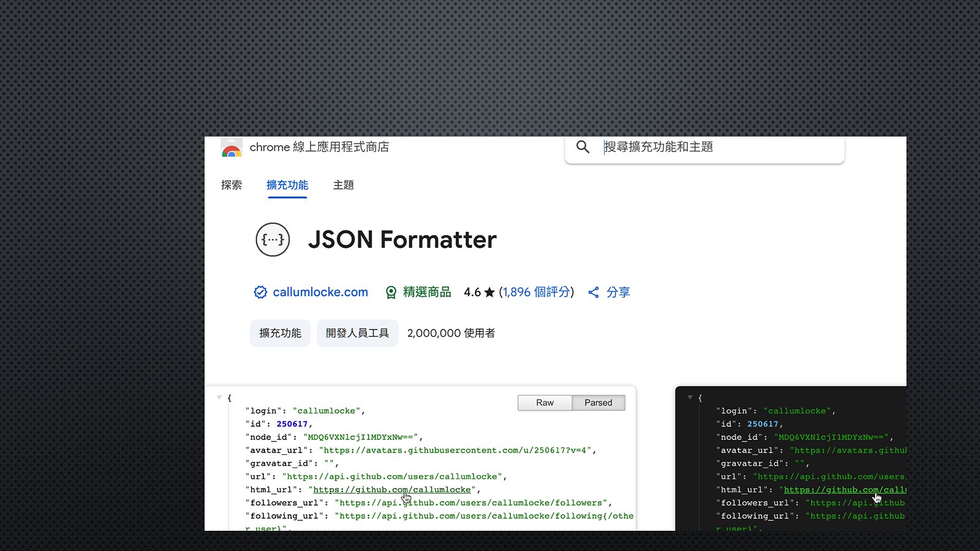The image size is (980, 551).
Task: Switch to Raw view in light screenshot
Action: [545, 403]
